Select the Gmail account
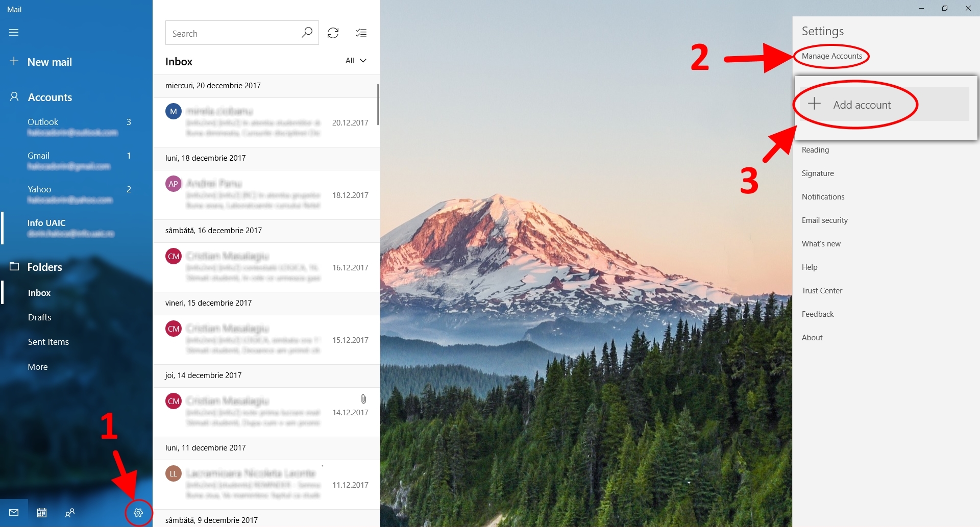The width and height of the screenshot is (980, 527). pos(77,161)
